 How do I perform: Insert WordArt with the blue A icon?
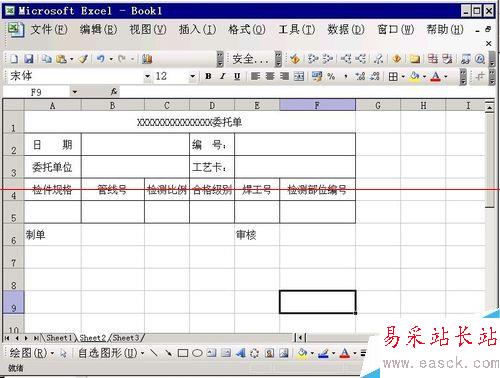click(x=240, y=353)
